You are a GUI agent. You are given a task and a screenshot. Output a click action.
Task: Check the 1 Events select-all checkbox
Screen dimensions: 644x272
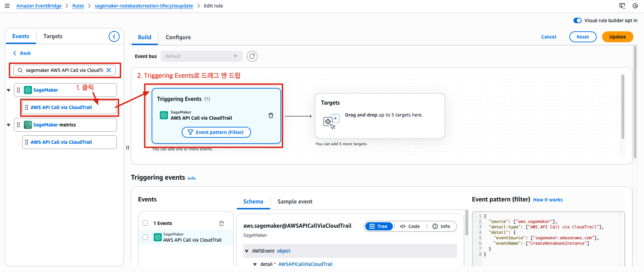tap(145, 223)
